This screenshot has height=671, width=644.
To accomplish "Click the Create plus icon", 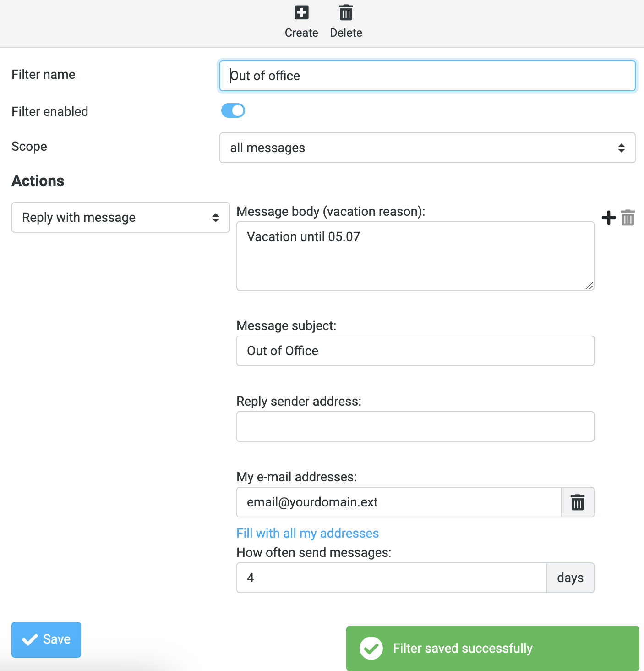I will click(x=301, y=12).
